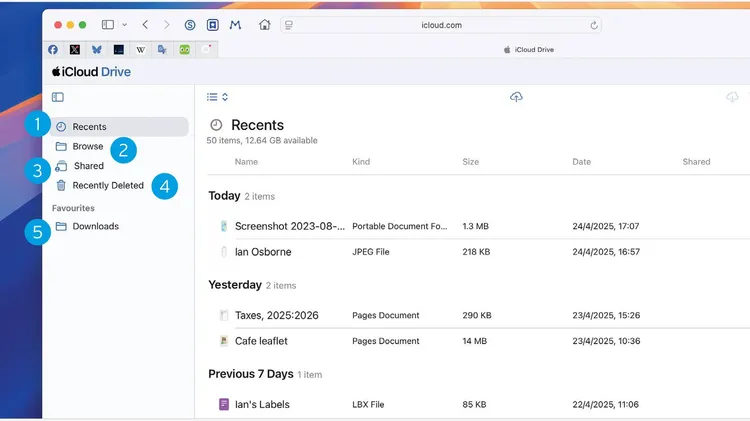This screenshot has width=750, height=421.
Task: Sort by the Shared column header
Action: (x=696, y=162)
